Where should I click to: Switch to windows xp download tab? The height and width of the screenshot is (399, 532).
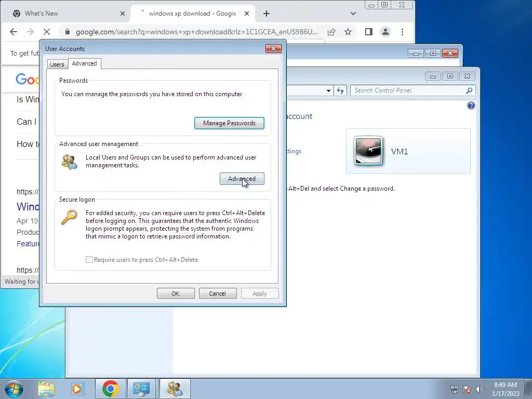click(x=192, y=14)
